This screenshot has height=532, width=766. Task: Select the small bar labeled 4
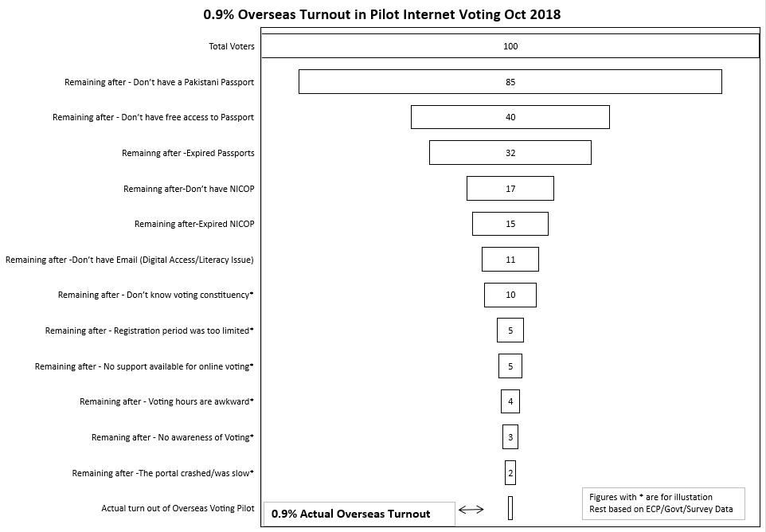[x=510, y=401]
